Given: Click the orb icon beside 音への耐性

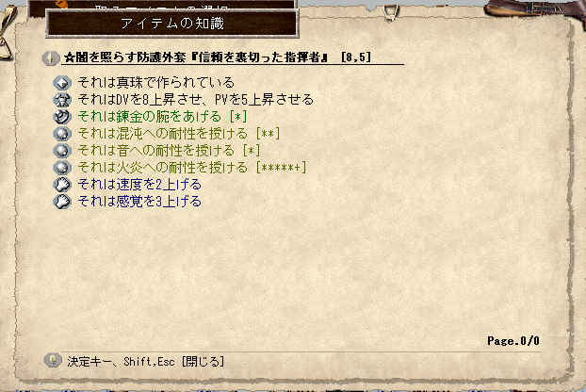Looking at the screenshot, I should (x=62, y=151).
